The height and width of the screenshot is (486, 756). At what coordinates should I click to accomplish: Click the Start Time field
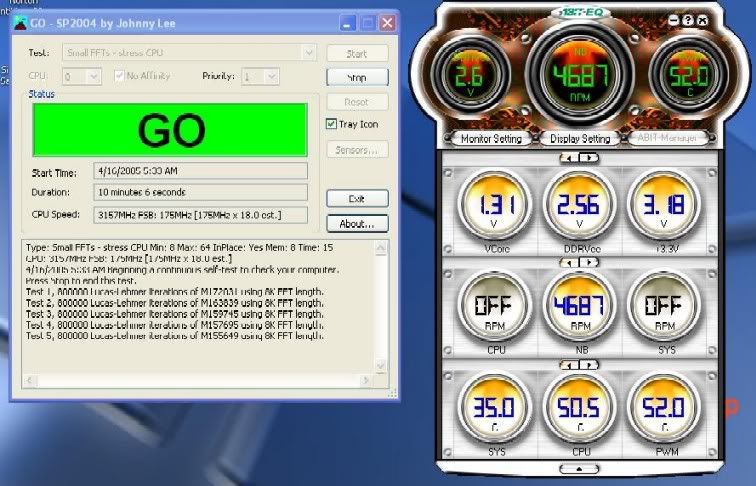pos(201,171)
